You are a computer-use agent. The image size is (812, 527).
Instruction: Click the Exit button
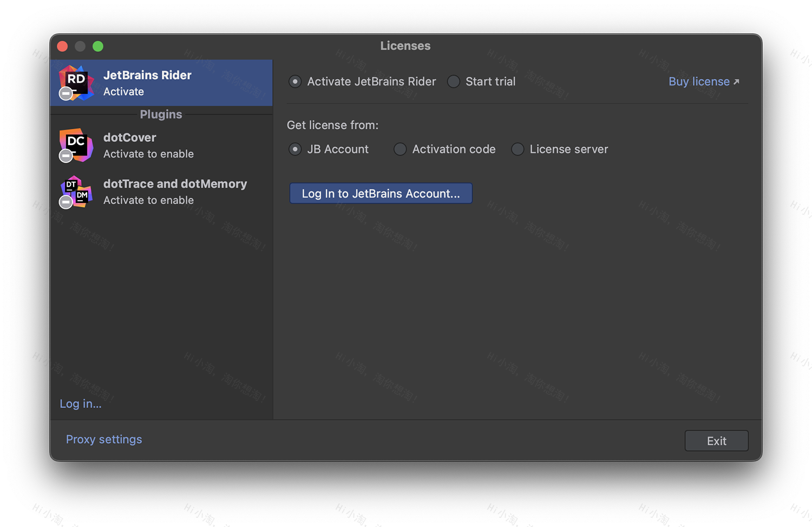[716, 440]
